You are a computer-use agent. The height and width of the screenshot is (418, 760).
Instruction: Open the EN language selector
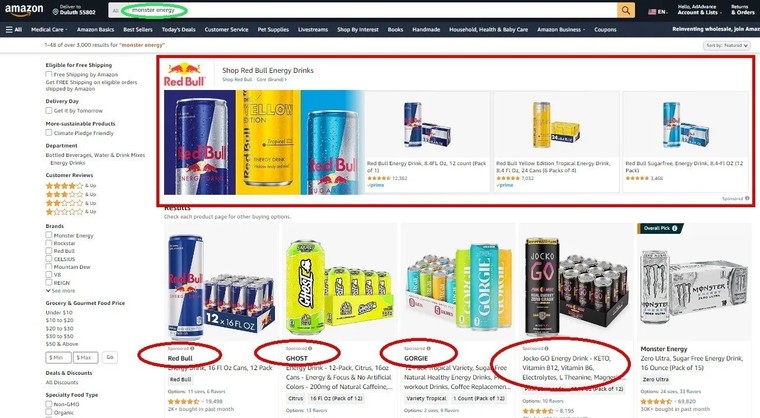pyautogui.click(x=658, y=11)
